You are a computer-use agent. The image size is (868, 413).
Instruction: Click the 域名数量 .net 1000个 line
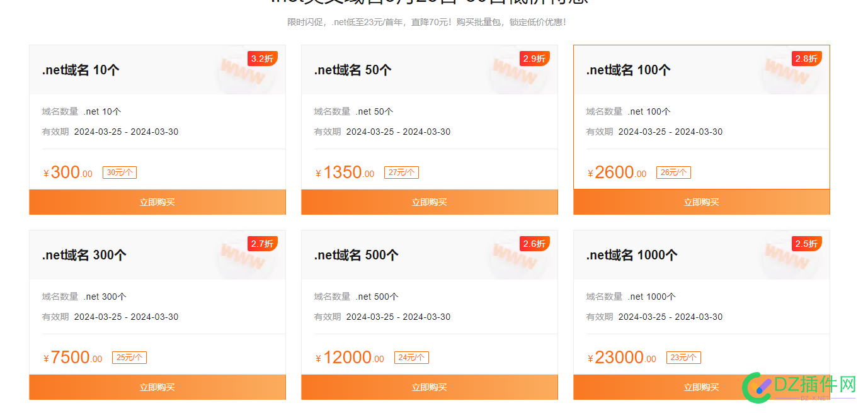point(631,297)
